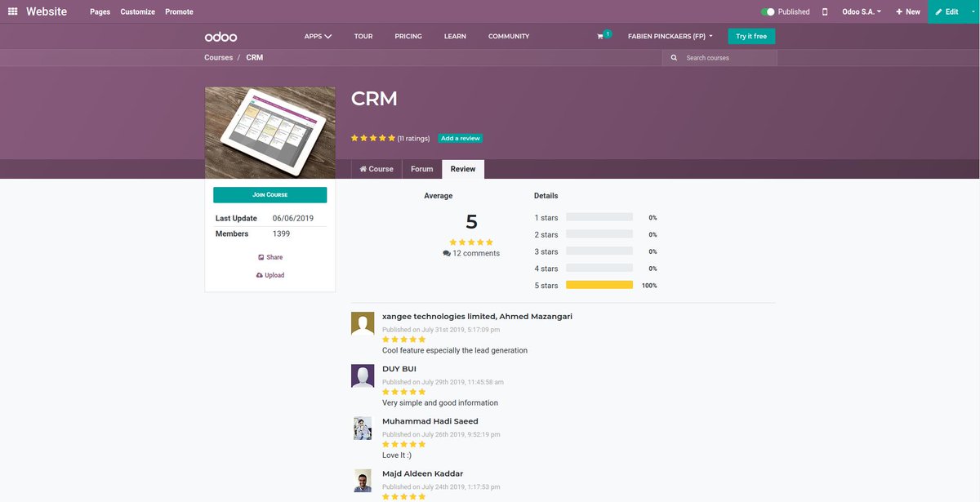Screen dimensions: 980x502
Task: Click the CRM course thumbnail image
Action: [269, 132]
